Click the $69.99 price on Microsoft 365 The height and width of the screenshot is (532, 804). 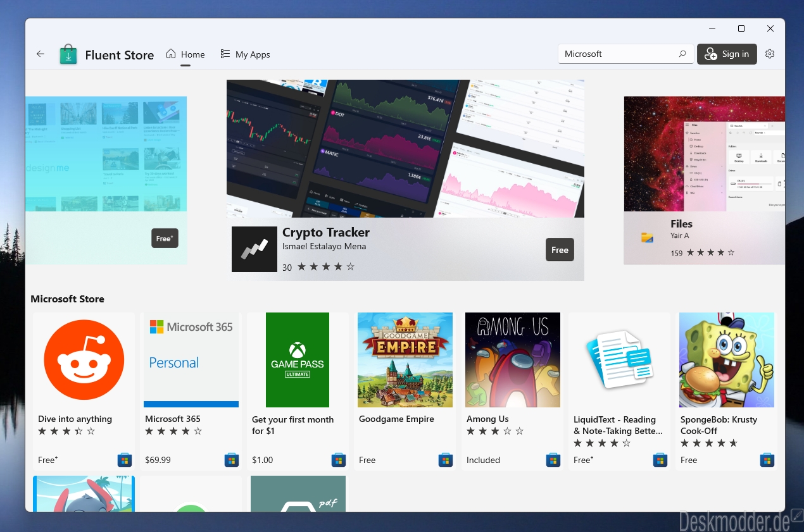click(158, 460)
